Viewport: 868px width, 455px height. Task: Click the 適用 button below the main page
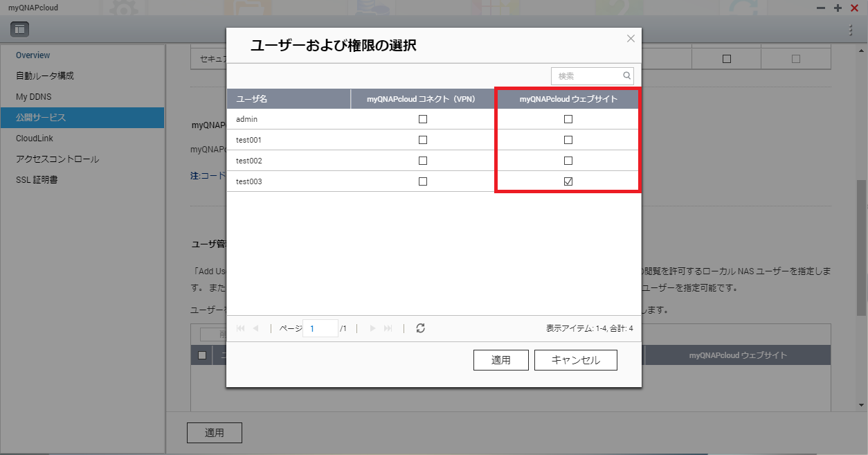click(215, 433)
